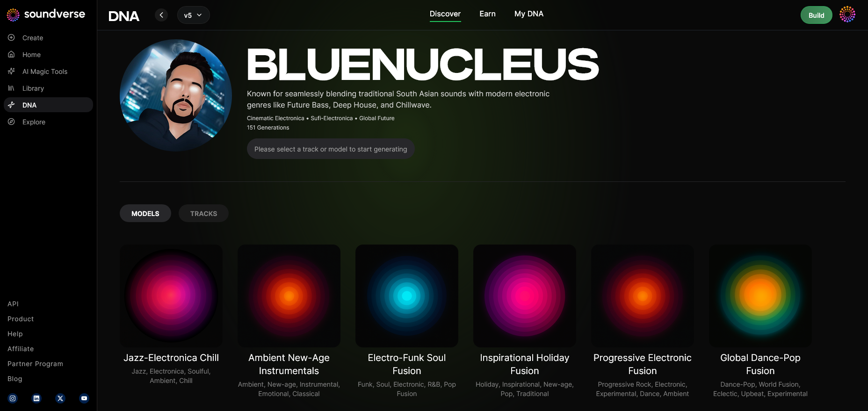Viewport: 868px width, 411px height.
Task: Click the '151 Generations' text
Action: coord(268,128)
